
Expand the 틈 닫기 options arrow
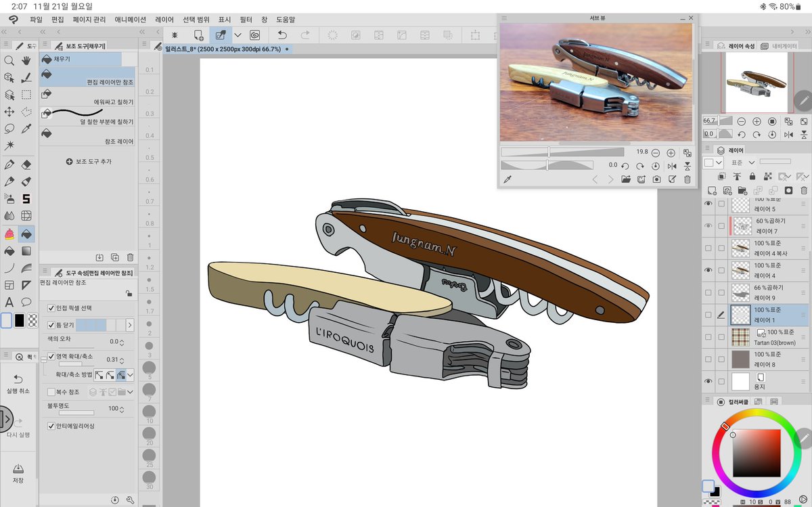tap(130, 326)
